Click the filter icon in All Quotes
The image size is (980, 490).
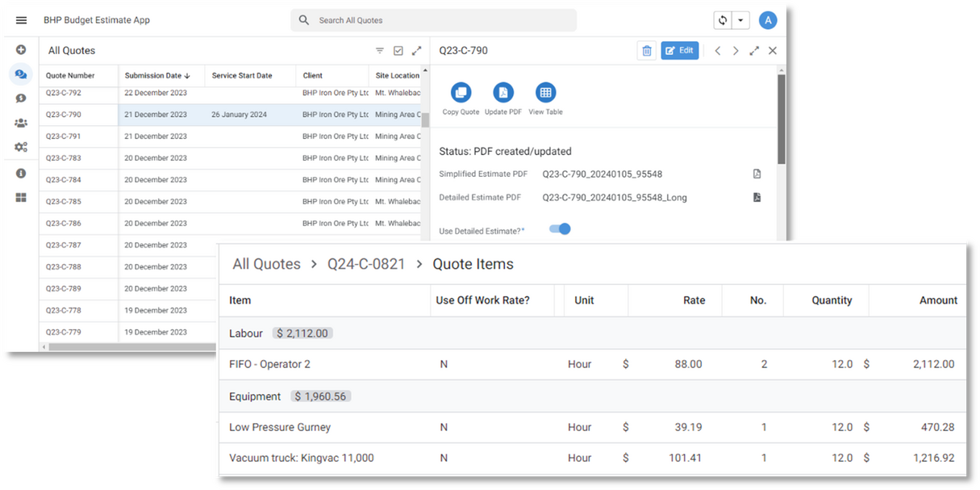(x=380, y=51)
